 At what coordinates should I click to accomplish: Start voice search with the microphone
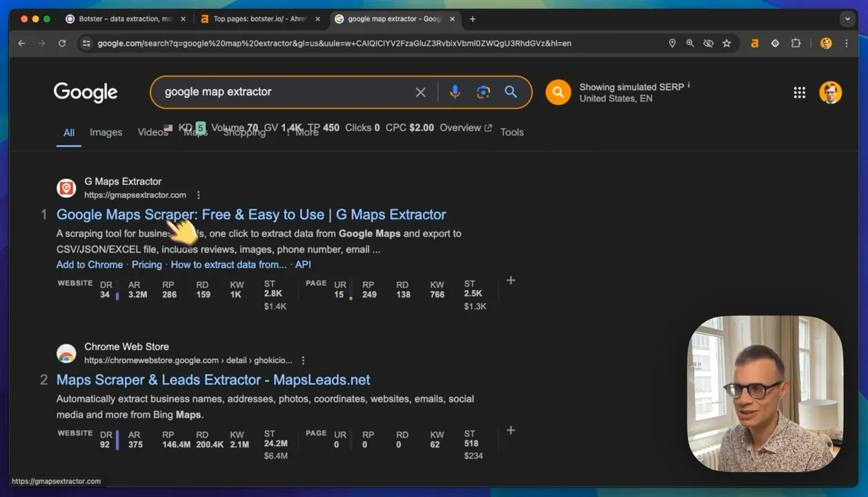tap(455, 92)
